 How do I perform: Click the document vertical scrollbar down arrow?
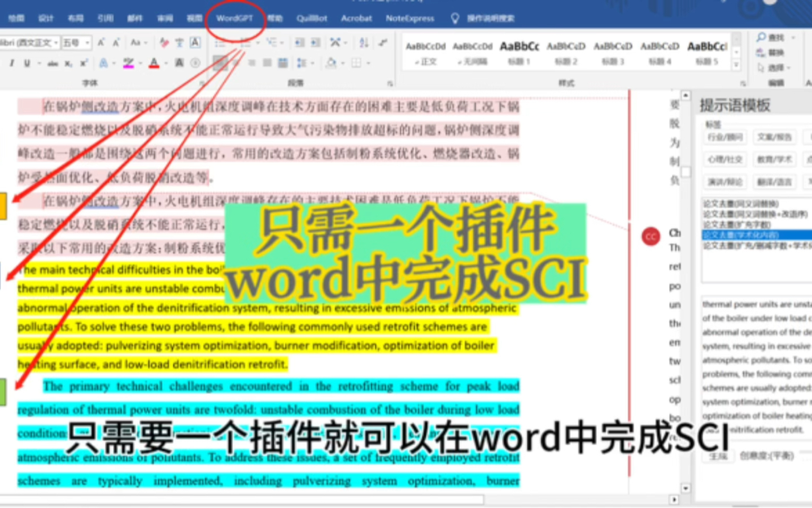[x=686, y=488]
